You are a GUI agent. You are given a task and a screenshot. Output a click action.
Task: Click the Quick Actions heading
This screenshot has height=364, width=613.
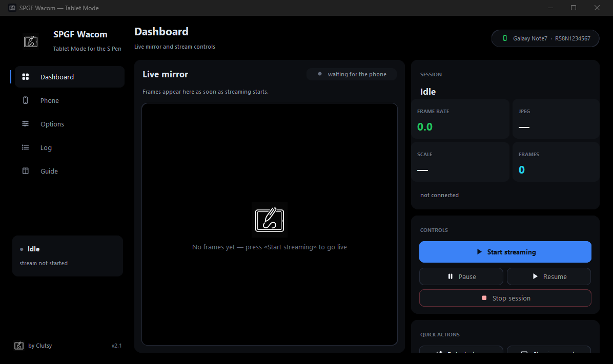pos(440,334)
